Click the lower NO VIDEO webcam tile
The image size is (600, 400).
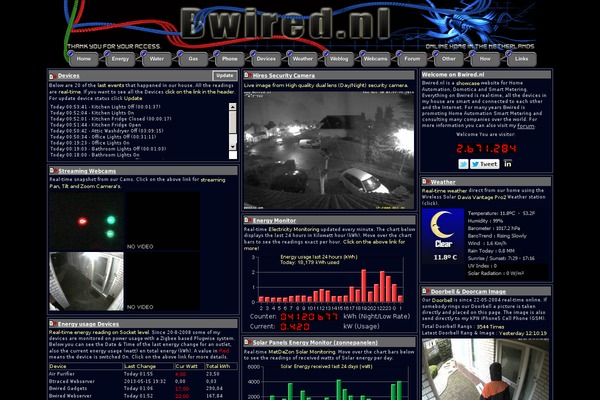163,281
